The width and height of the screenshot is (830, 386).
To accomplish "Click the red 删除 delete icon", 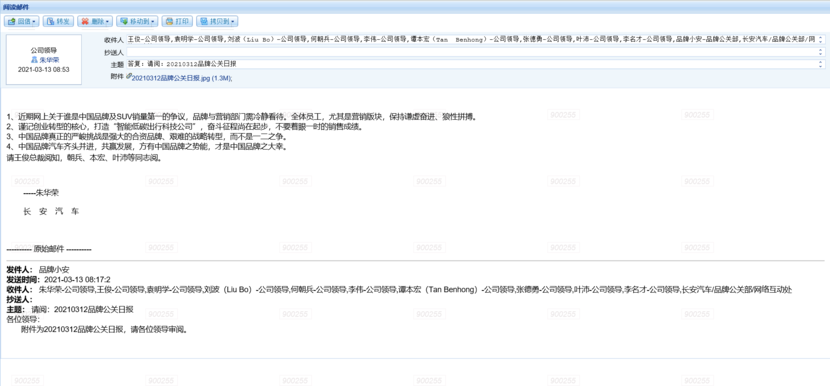I will (85, 22).
